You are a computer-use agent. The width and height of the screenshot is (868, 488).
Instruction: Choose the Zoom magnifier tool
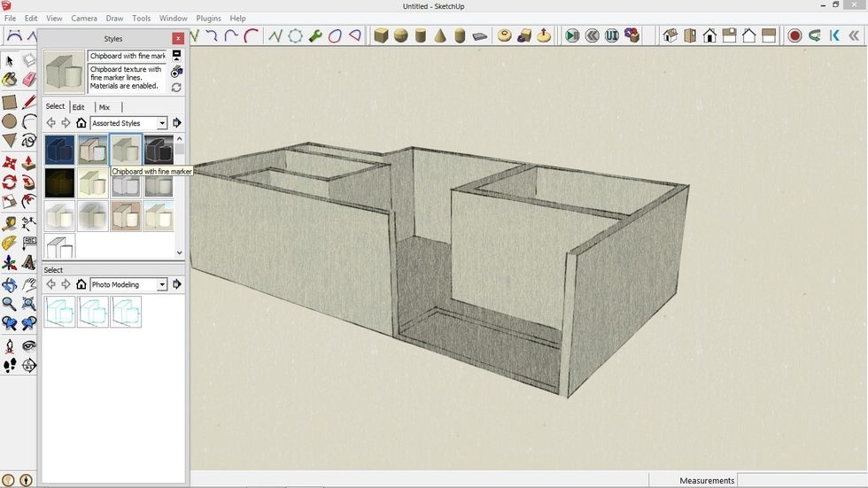(x=10, y=305)
